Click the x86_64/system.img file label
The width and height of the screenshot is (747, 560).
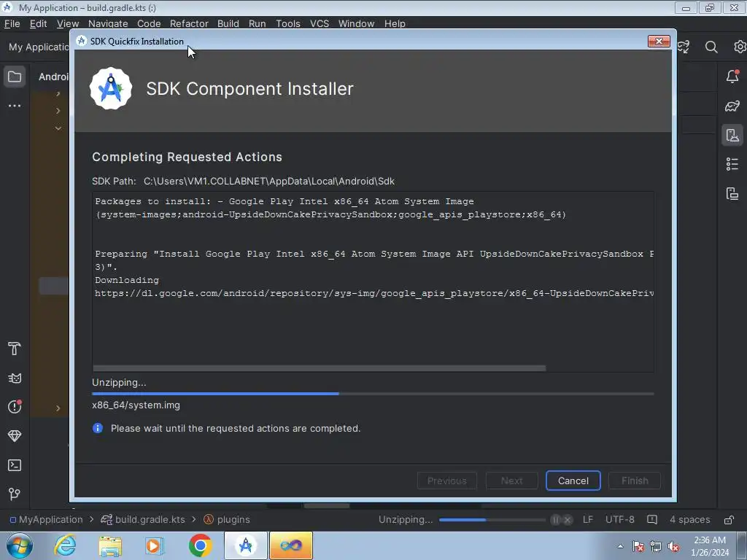point(136,405)
